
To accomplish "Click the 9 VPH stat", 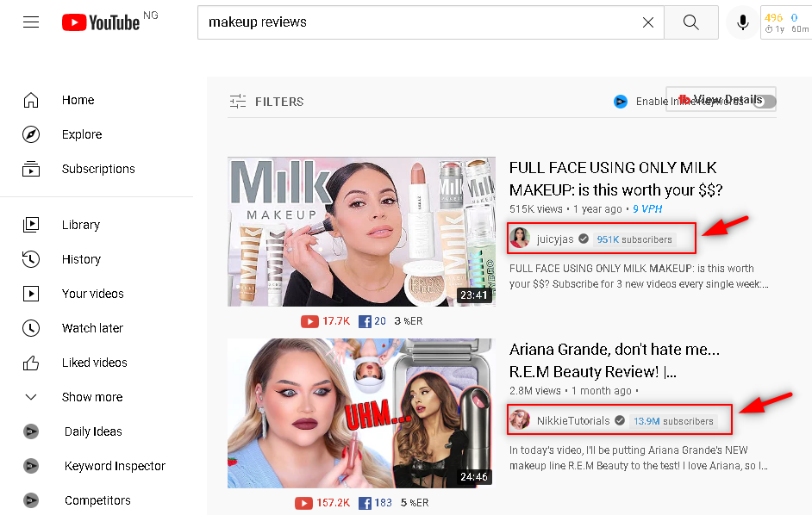I will point(647,209).
